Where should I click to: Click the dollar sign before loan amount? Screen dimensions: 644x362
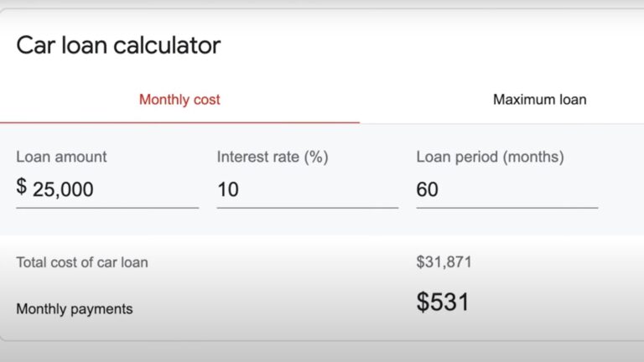pos(22,188)
